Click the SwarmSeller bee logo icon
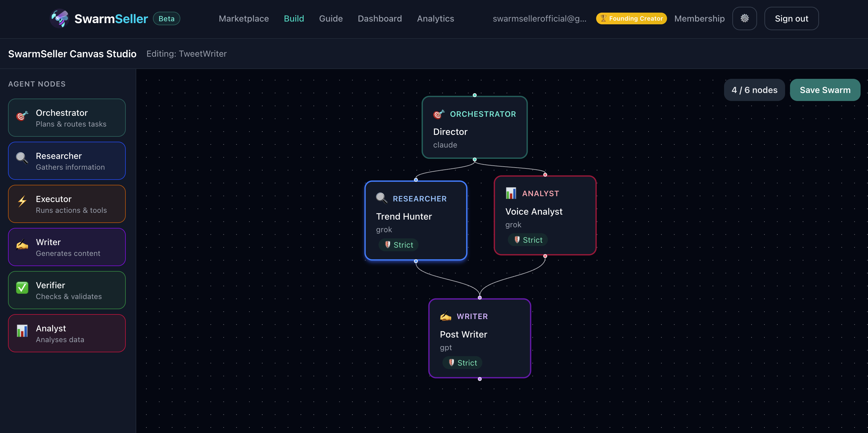 [x=59, y=18]
